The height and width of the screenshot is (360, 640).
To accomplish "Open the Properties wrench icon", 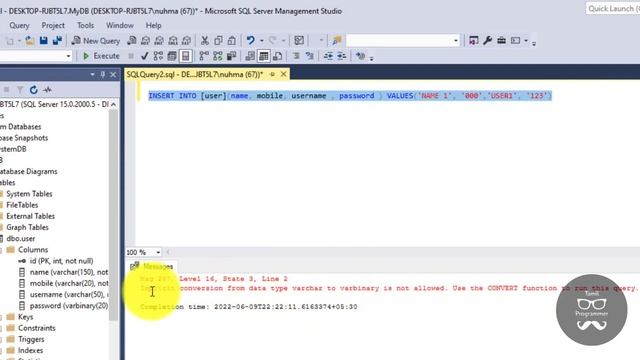I will [x=487, y=40].
